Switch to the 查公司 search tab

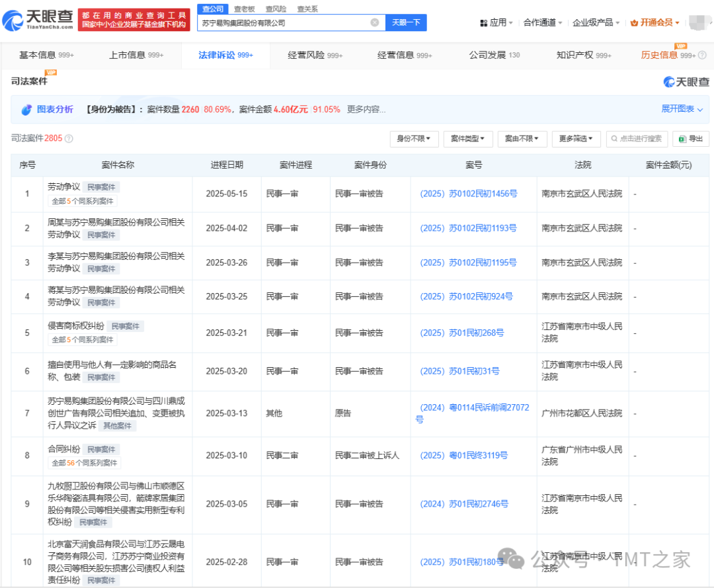pos(213,9)
